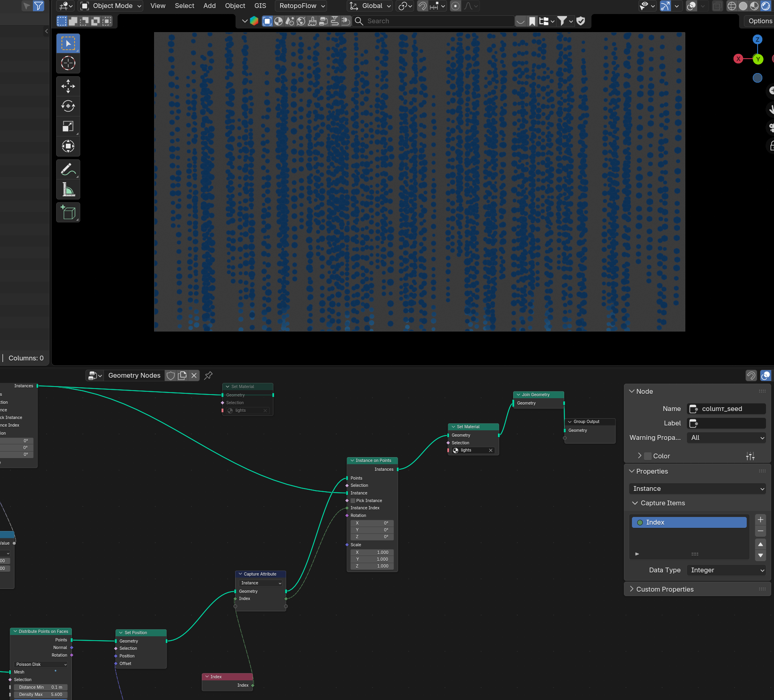This screenshot has width=774, height=700.
Task: Toggle snapping magnet in viewport header
Action: coord(423,6)
